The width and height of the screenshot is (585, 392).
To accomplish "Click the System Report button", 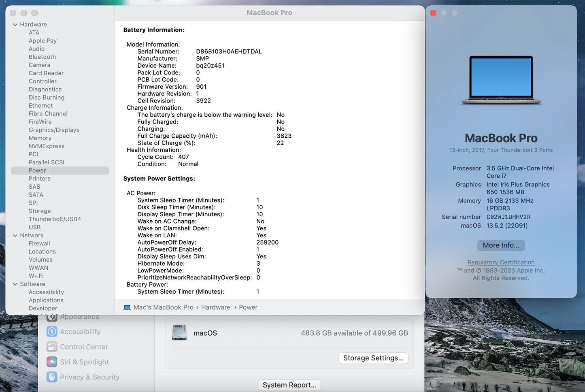I will point(289,385).
